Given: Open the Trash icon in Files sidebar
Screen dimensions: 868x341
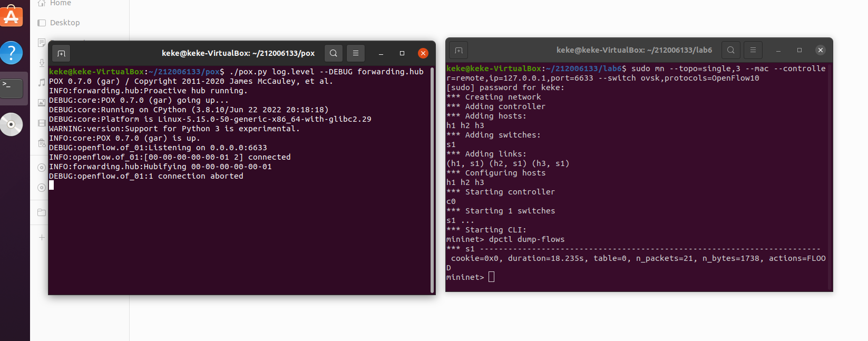Looking at the screenshot, I should (x=42, y=143).
